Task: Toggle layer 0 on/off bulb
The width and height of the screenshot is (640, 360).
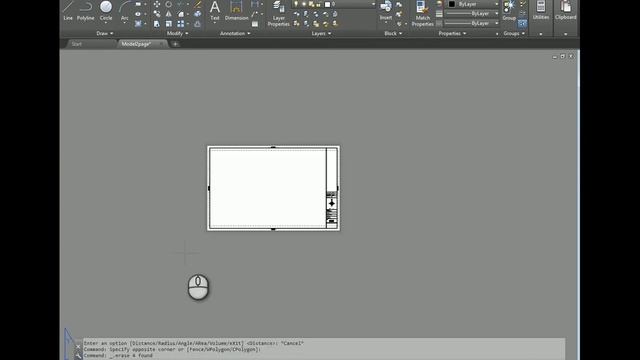Action: click(x=296, y=4)
